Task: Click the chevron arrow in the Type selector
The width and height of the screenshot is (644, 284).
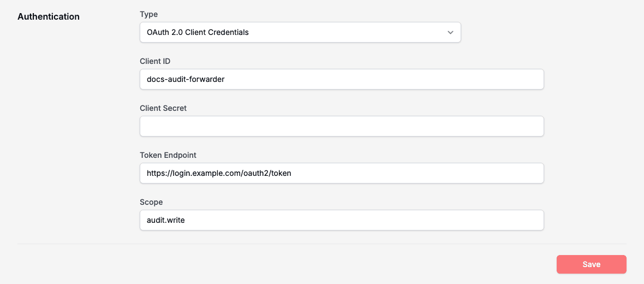Action: pyautogui.click(x=451, y=32)
